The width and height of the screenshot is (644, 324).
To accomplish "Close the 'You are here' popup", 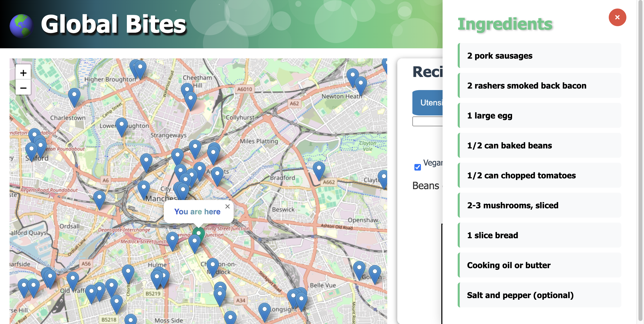I will tap(227, 206).
